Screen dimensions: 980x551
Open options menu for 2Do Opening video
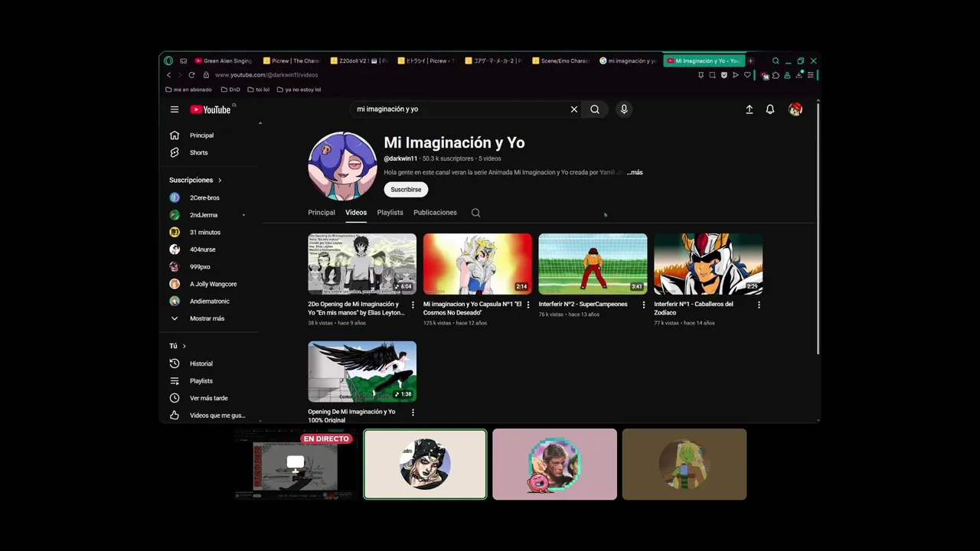click(413, 305)
